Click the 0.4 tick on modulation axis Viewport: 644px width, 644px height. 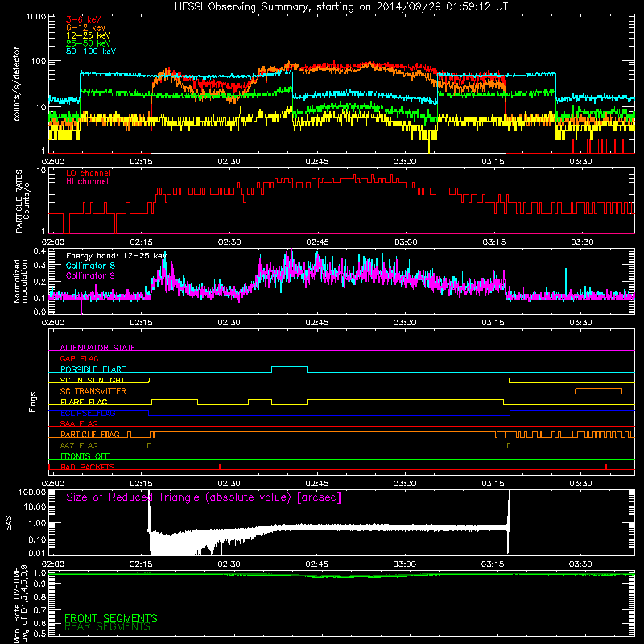pos(39,251)
